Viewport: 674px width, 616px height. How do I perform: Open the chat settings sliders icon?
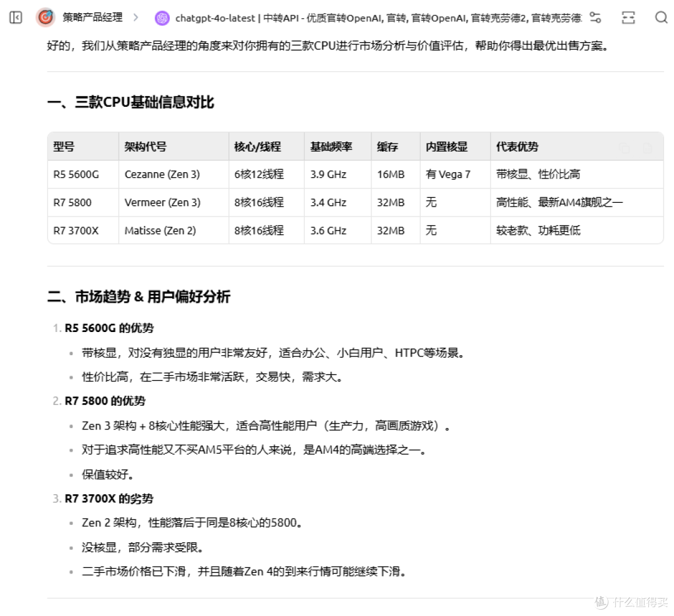click(595, 17)
